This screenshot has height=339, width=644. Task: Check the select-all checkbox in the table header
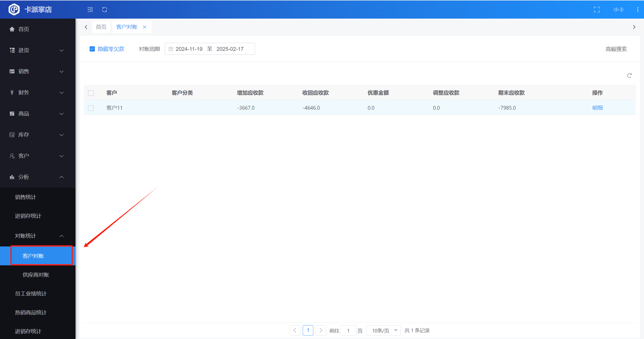(x=91, y=93)
